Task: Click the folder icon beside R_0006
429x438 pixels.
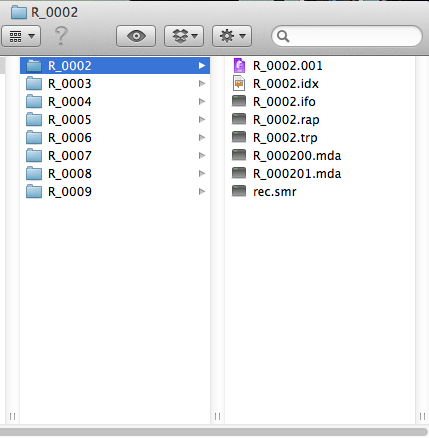Action: click(x=34, y=138)
